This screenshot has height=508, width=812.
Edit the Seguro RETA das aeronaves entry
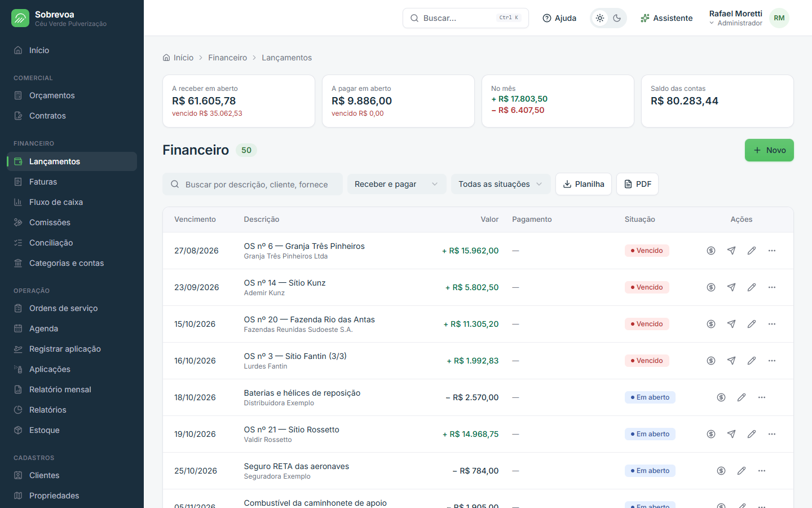742,471
